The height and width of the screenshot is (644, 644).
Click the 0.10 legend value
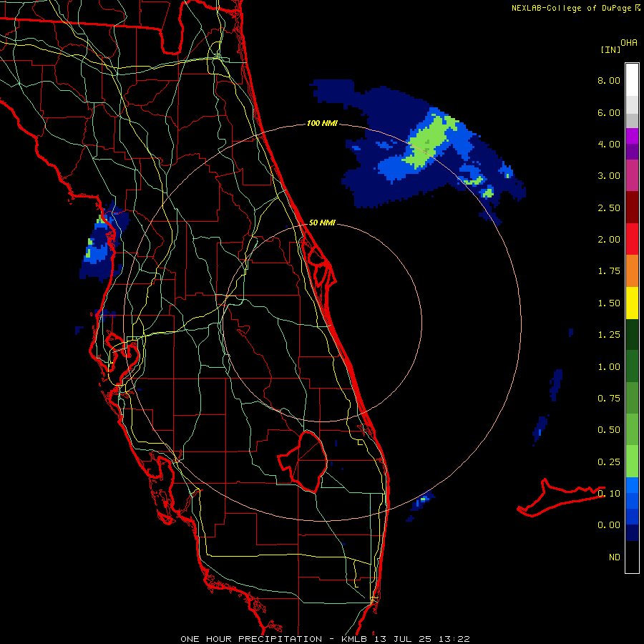coord(609,494)
